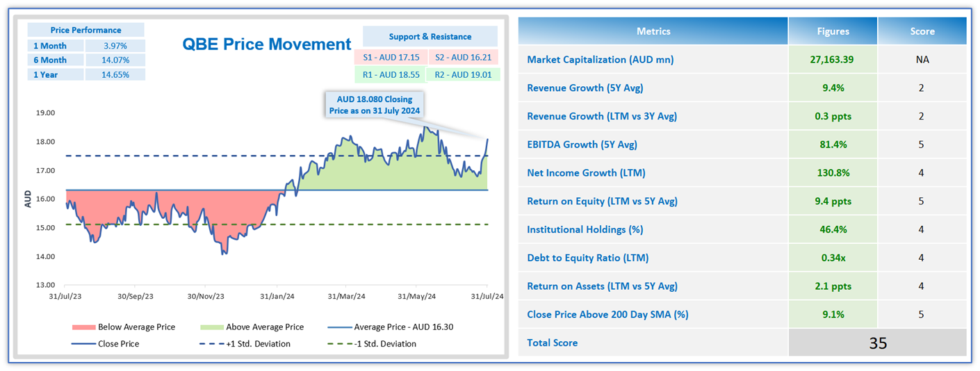Click the '31/Mar/24' x-axis label
The image size is (980, 371).
[346, 296]
